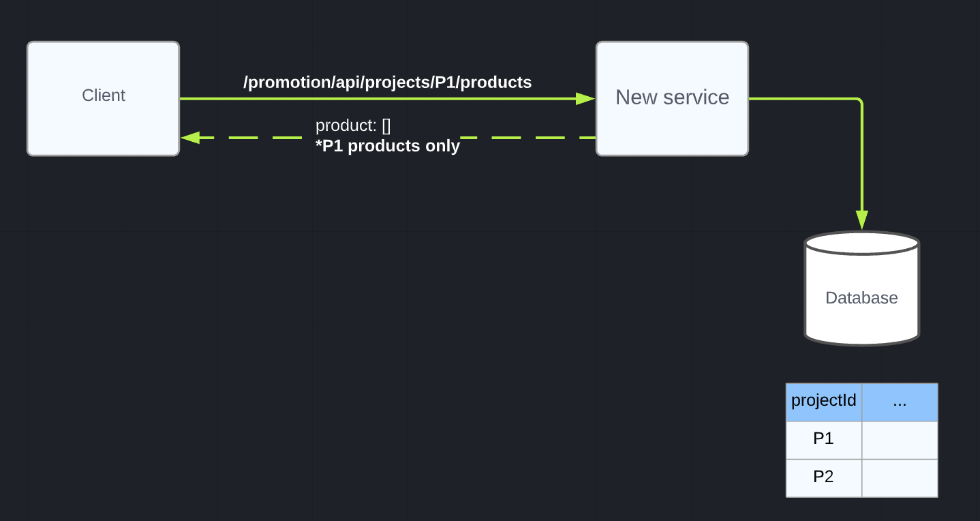Click the arrowhead pointing down to Database
Screen dimensions: 980x521
click(x=862, y=220)
